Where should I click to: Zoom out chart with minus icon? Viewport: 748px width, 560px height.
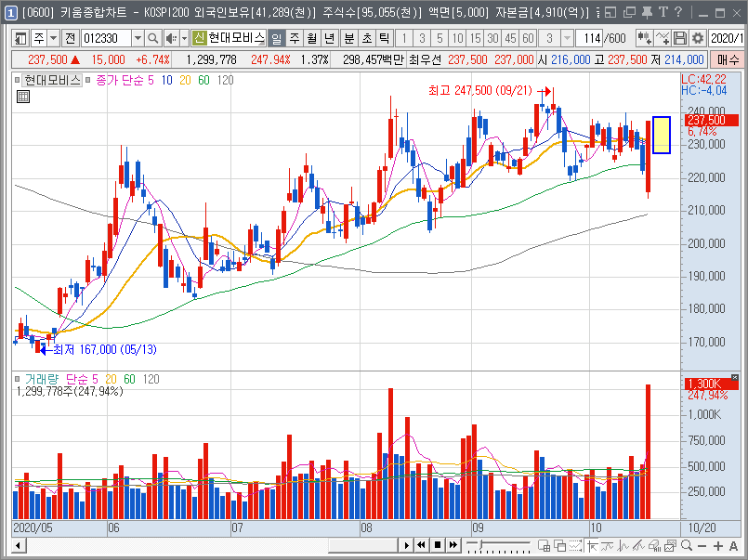[702, 546]
